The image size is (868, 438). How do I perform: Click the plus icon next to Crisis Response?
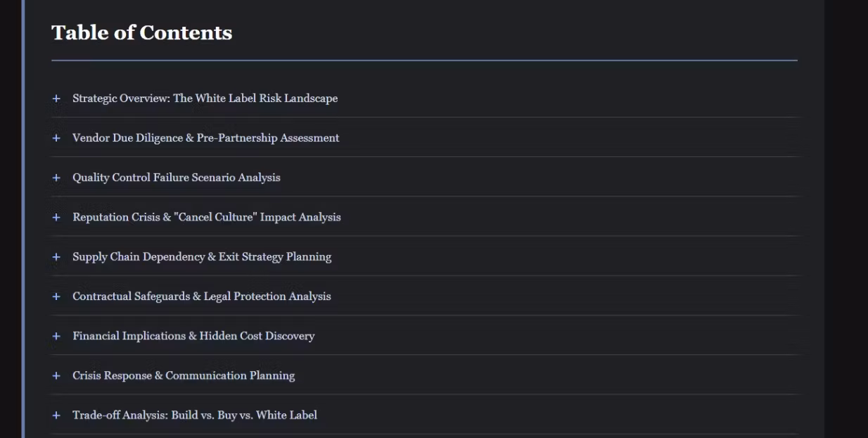(x=56, y=376)
